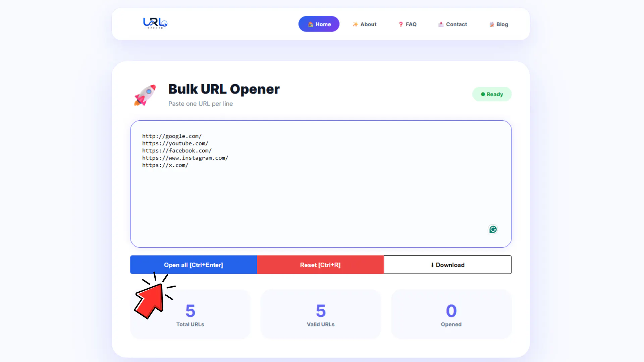Click inside the URL list text area
The height and width of the screenshot is (362, 644).
321,184
